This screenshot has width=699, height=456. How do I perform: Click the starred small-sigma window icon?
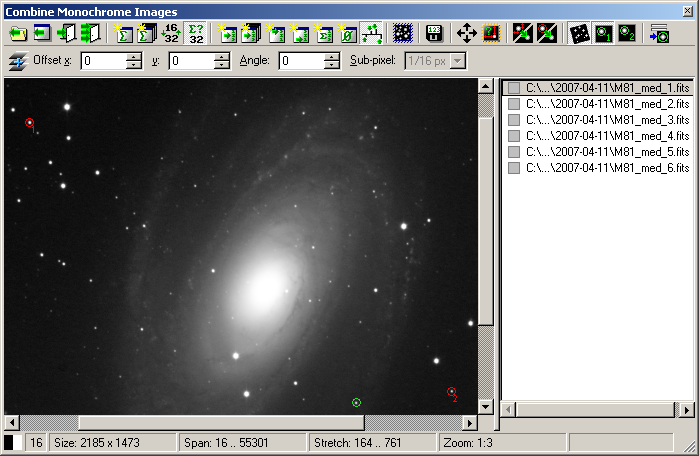point(324,33)
